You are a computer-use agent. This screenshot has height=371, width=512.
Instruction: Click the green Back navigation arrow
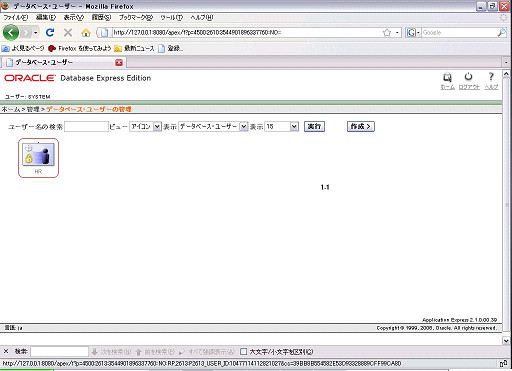tap(11, 33)
